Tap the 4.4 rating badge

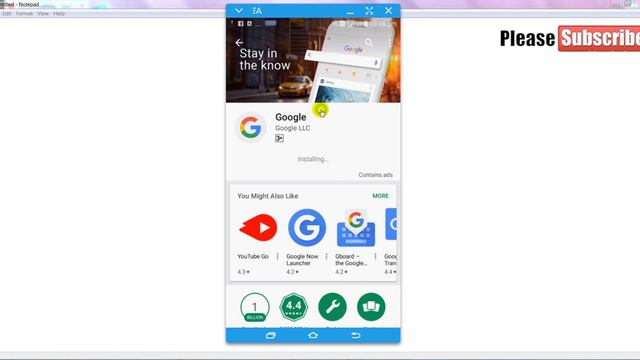[293, 307]
